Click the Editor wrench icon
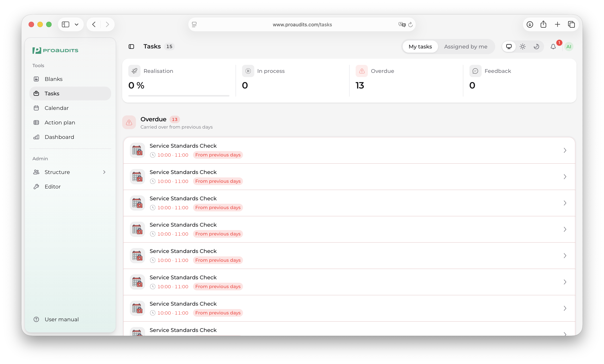The image size is (604, 364). coord(36,187)
